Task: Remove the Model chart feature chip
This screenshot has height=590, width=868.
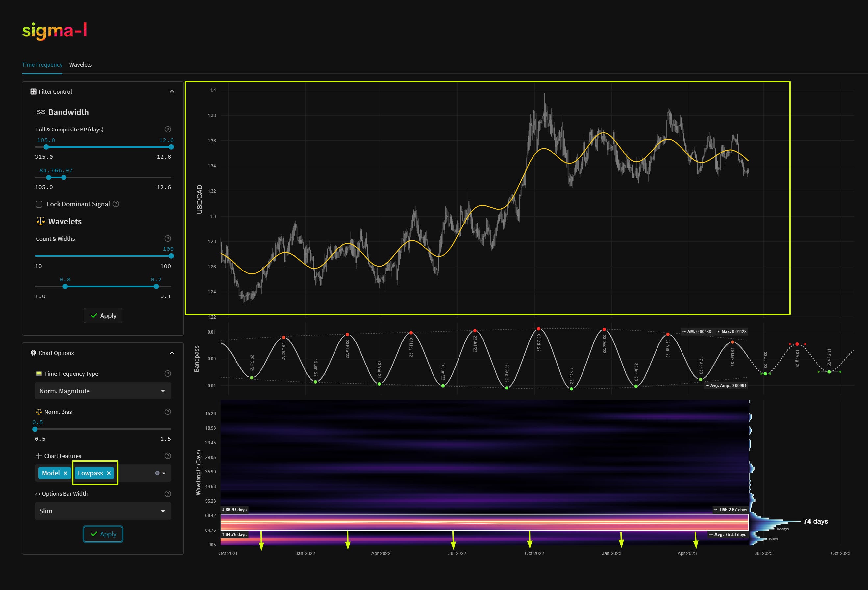Action: point(65,473)
